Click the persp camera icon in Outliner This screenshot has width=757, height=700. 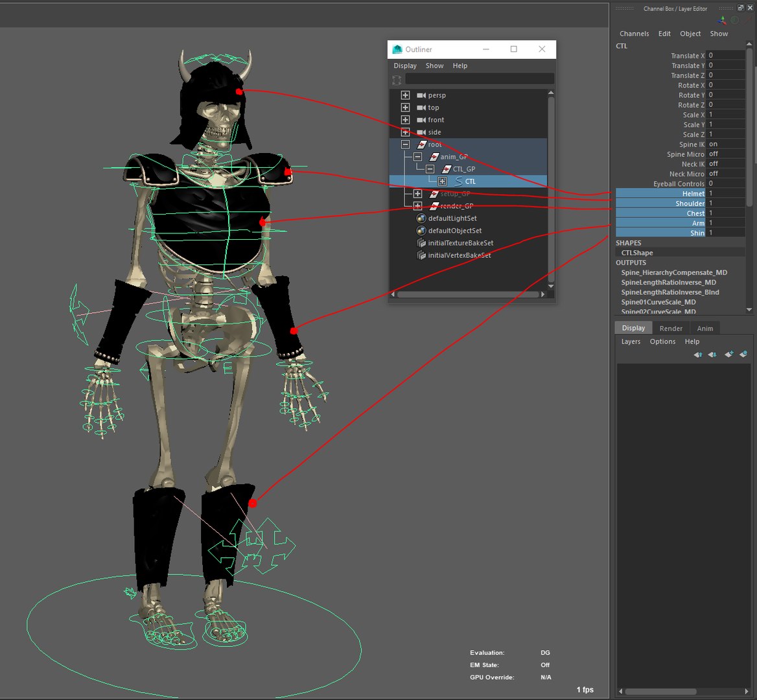point(421,95)
